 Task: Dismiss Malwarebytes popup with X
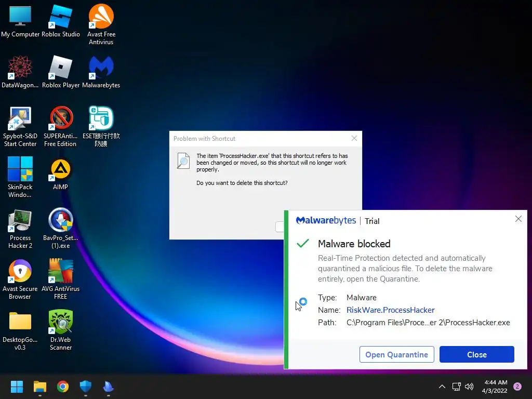tap(518, 219)
